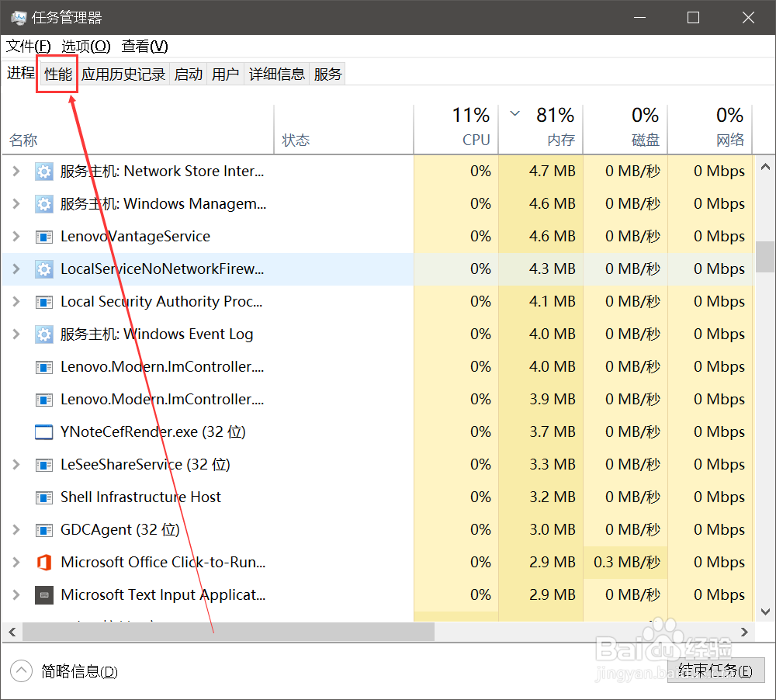
Task: Click gear icon of Windows Event Log host
Action: click(44, 334)
